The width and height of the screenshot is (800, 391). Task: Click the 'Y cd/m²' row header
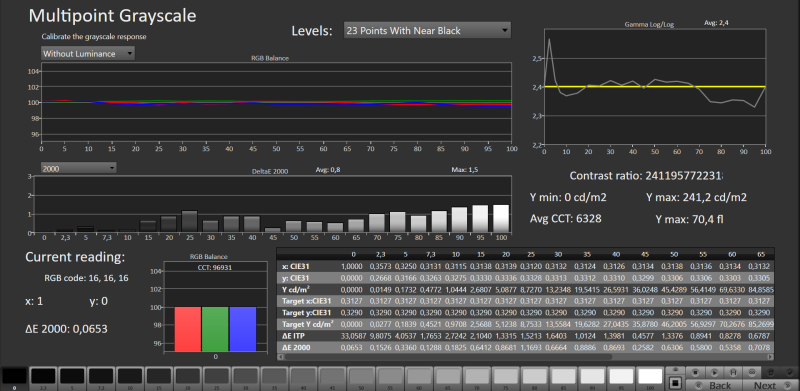(x=296, y=289)
